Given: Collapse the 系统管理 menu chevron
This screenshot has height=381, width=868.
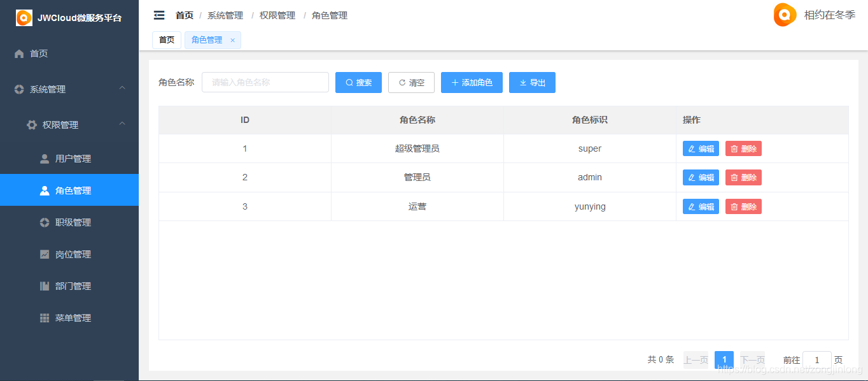Looking at the screenshot, I should pyautogui.click(x=122, y=88).
